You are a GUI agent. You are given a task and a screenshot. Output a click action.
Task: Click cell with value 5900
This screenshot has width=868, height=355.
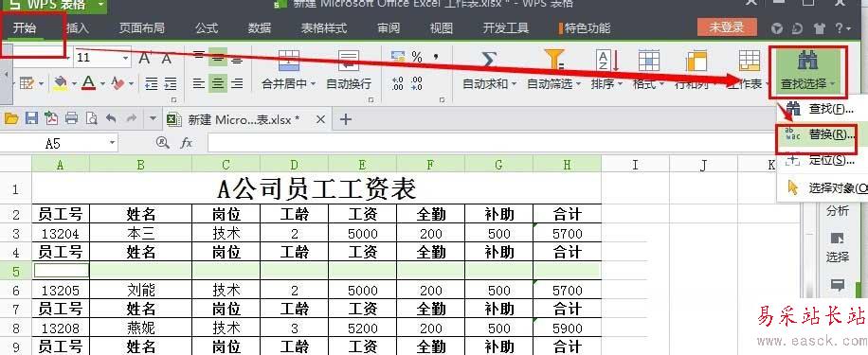click(568, 328)
